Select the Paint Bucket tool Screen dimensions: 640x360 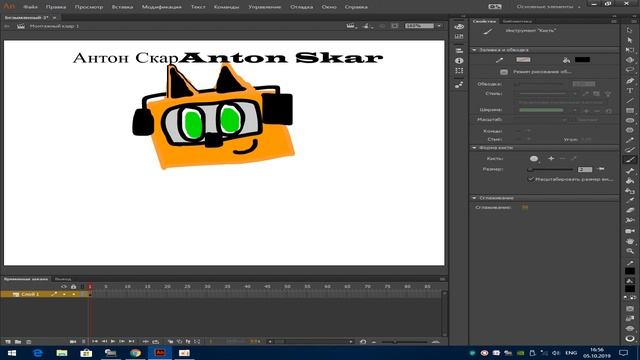(629, 180)
